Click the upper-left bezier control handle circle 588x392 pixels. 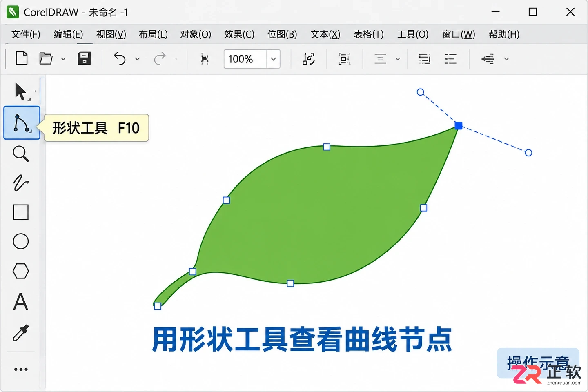(420, 92)
